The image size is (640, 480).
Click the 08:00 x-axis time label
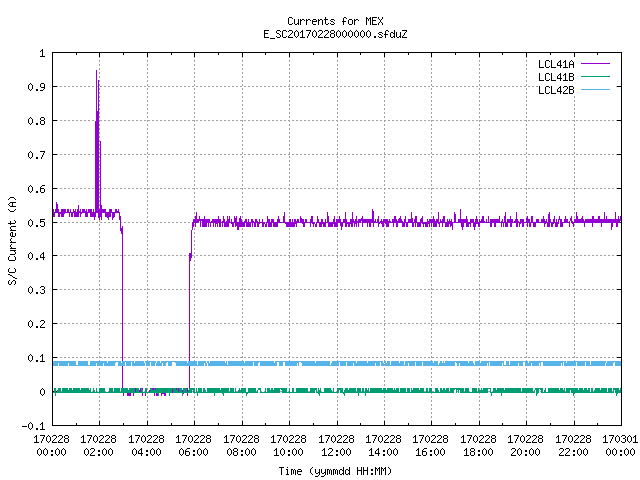pyautogui.click(x=242, y=452)
